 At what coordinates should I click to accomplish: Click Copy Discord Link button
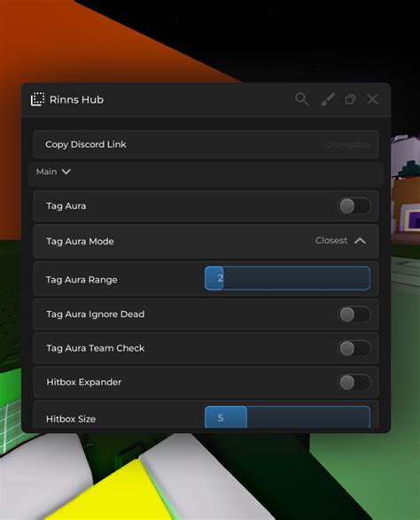(206, 144)
